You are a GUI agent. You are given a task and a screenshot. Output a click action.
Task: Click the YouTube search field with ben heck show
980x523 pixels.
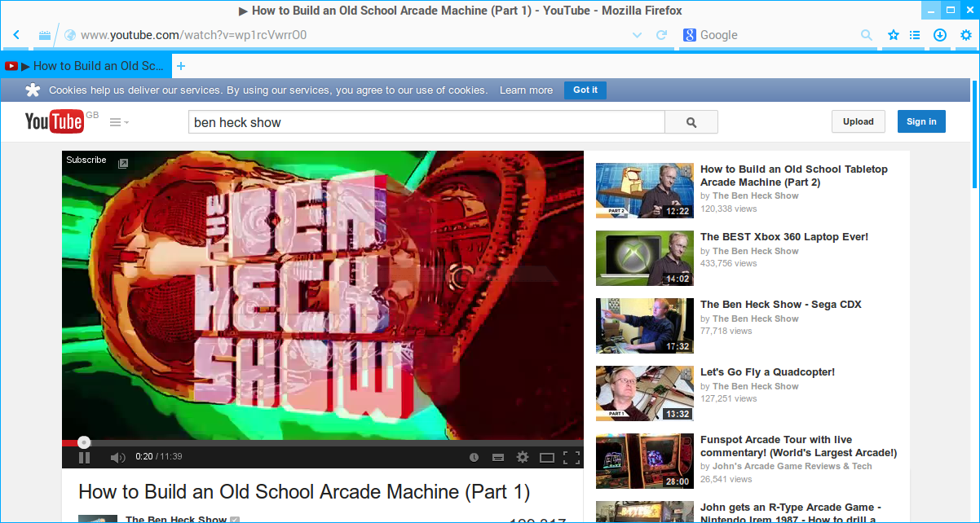click(426, 122)
